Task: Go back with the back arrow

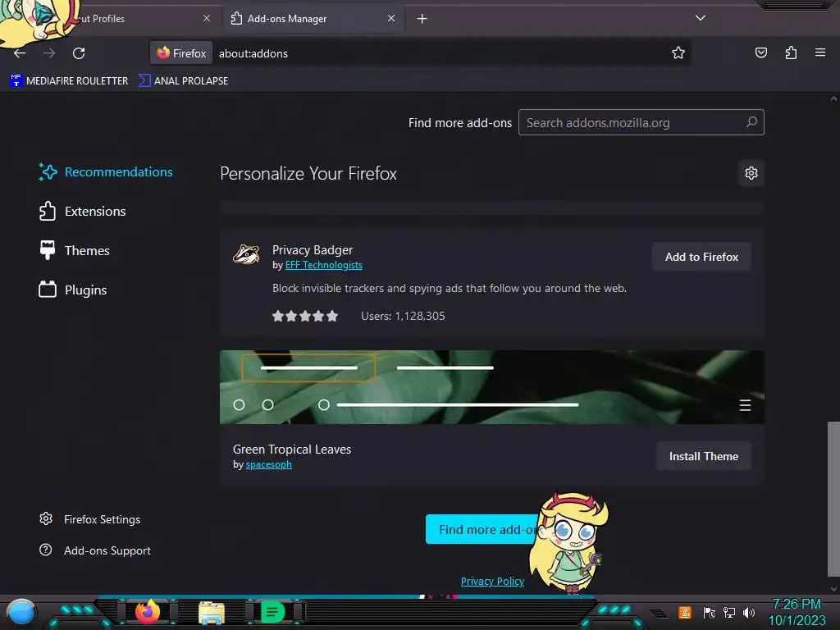Action: pyautogui.click(x=20, y=53)
